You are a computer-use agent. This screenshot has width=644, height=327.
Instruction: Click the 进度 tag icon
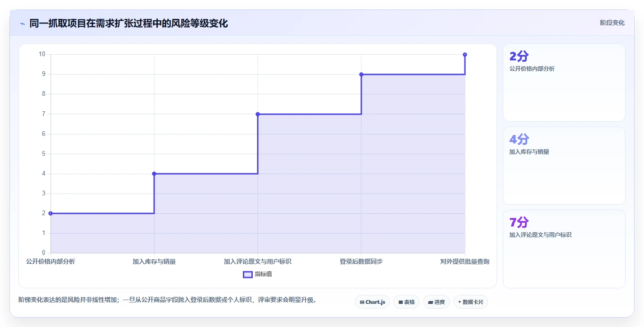click(x=430, y=302)
